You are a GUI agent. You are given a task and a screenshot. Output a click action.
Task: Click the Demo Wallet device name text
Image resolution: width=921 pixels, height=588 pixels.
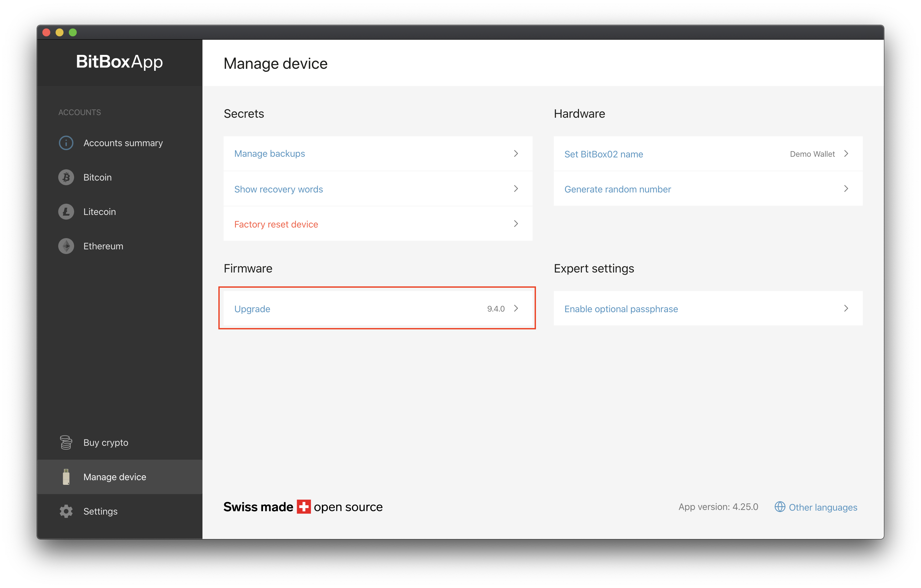(812, 154)
